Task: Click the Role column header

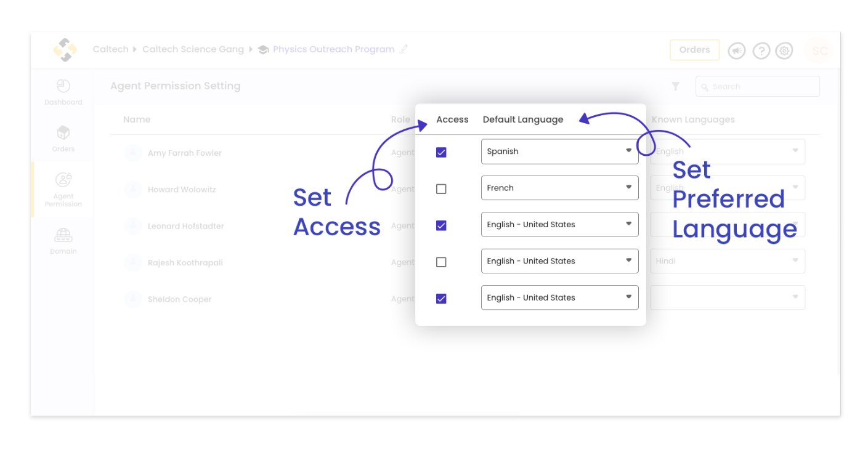Action: coord(400,119)
